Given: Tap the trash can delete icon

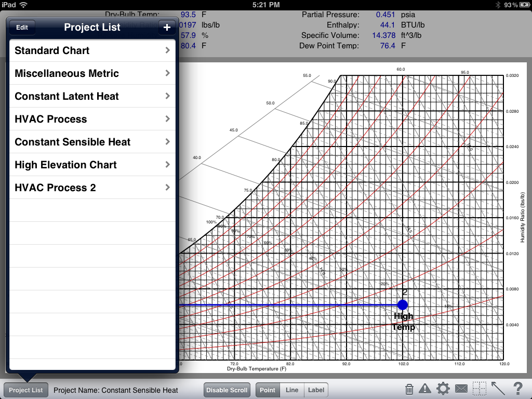Looking at the screenshot, I should pos(409,390).
